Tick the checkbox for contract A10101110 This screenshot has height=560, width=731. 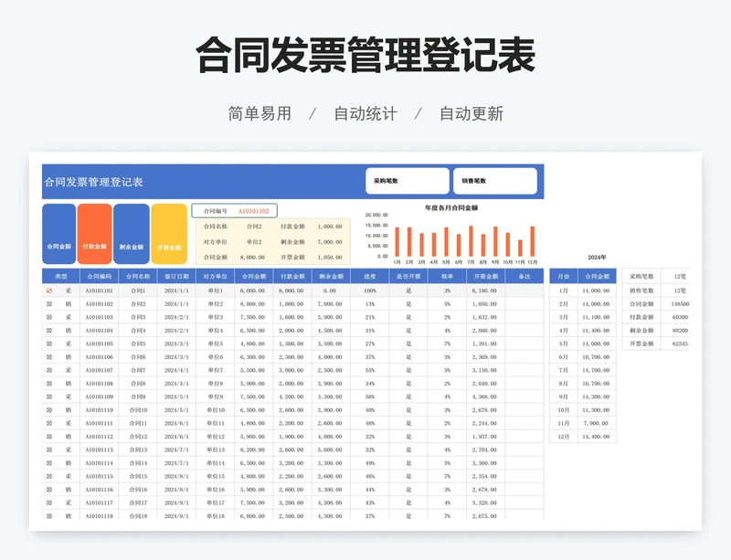[x=49, y=410]
